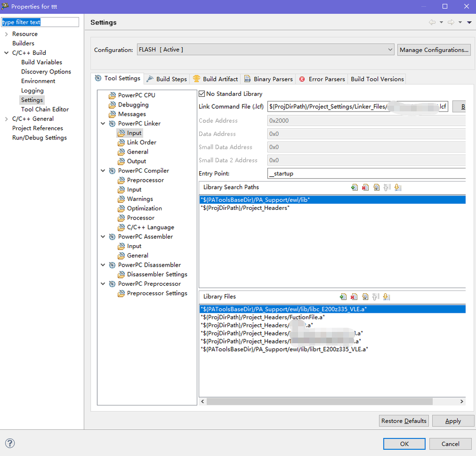Open Disassembler Settings page
Screen dimensions: 476x456
157,274
